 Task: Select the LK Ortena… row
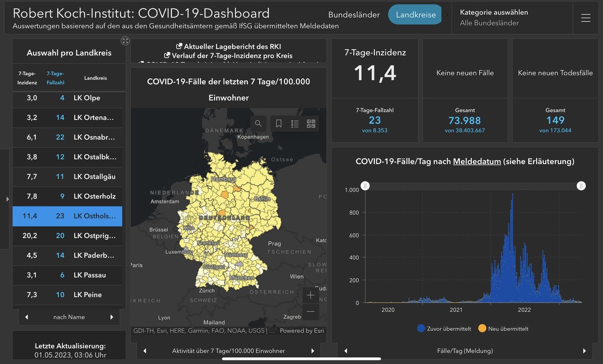point(67,117)
